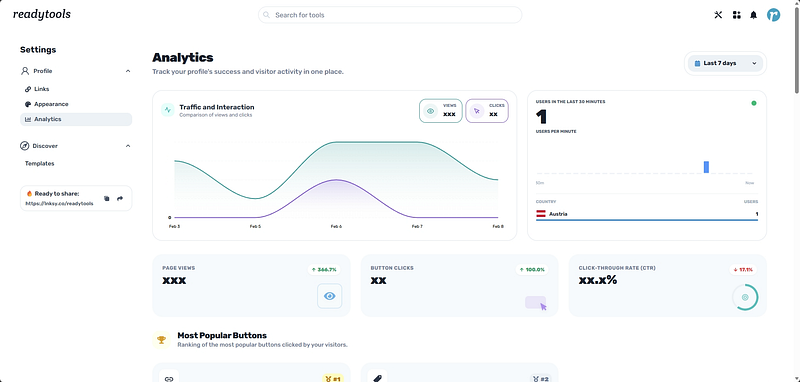This screenshot has height=382, width=800.
Task: Click the Austria flag icon
Action: [541, 214]
